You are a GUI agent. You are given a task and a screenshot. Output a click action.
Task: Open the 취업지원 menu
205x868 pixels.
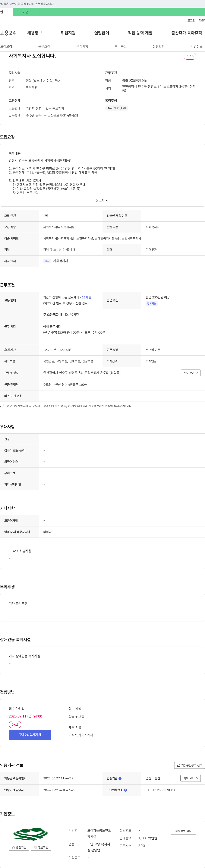pos(68,33)
